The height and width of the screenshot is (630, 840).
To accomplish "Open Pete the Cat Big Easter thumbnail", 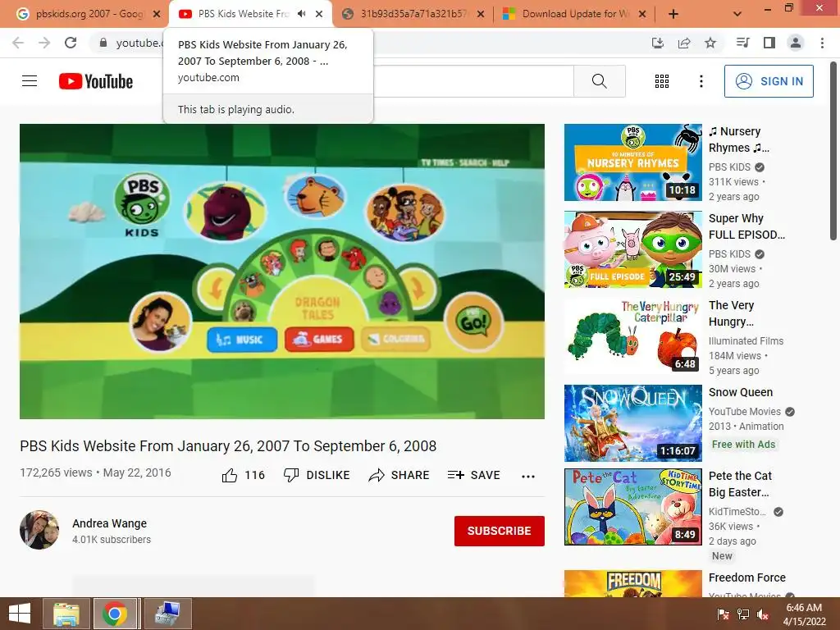I will pyautogui.click(x=632, y=507).
